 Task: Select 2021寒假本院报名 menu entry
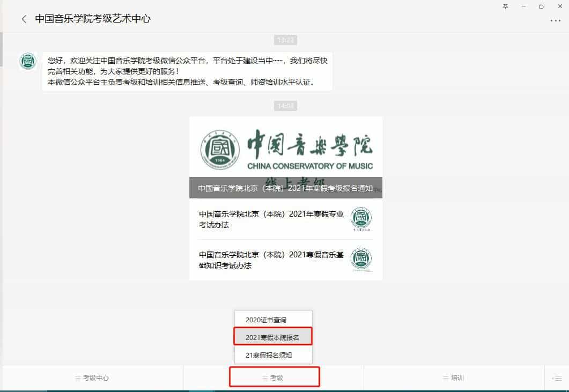point(273,337)
